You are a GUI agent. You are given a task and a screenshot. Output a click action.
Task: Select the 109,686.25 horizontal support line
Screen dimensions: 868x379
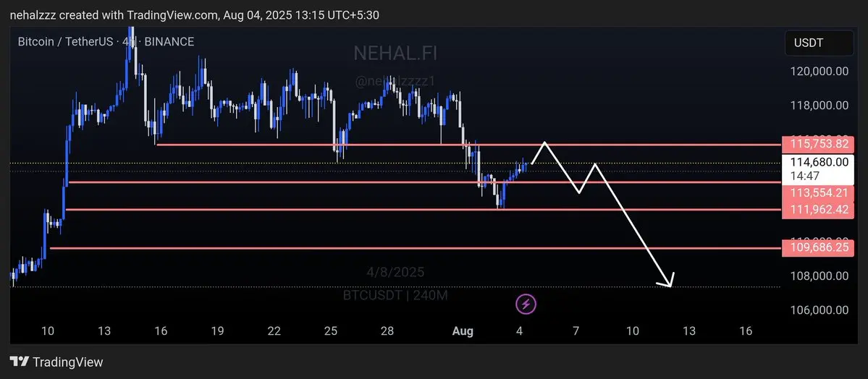(416, 248)
